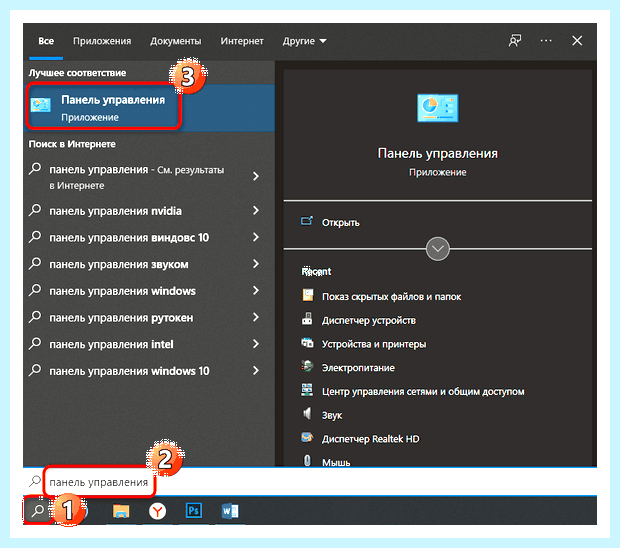Click the Открыть action
Screen dimensions: 620x548
click(340, 223)
